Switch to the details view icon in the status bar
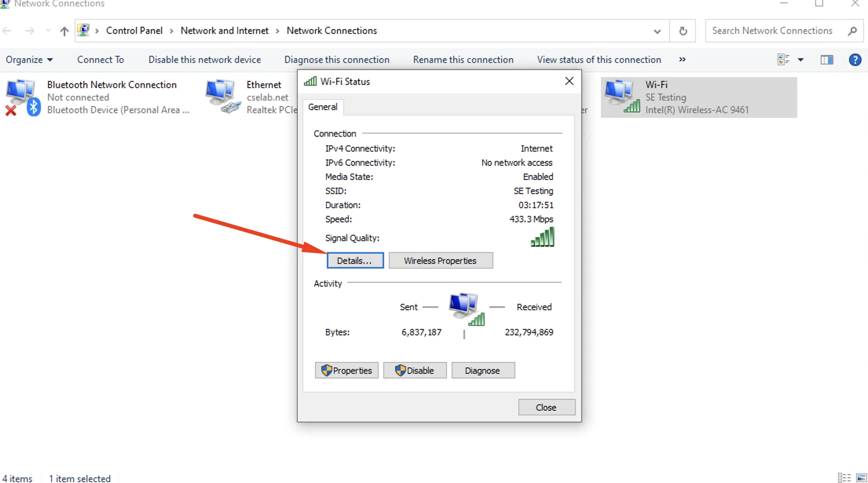Viewport: 868px width, 483px height. tap(844, 478)
